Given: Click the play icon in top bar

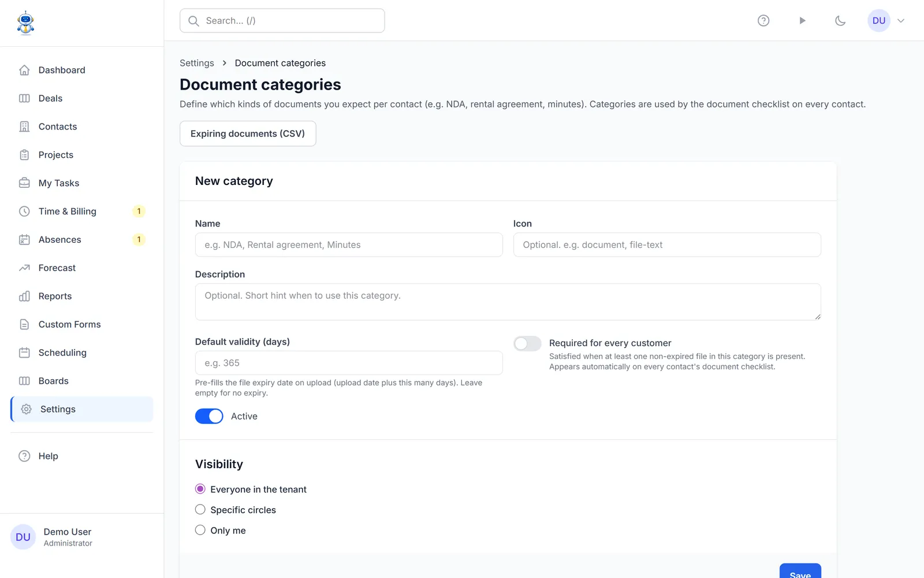Looking at the screenshot, I should click(x=802, y=21).
